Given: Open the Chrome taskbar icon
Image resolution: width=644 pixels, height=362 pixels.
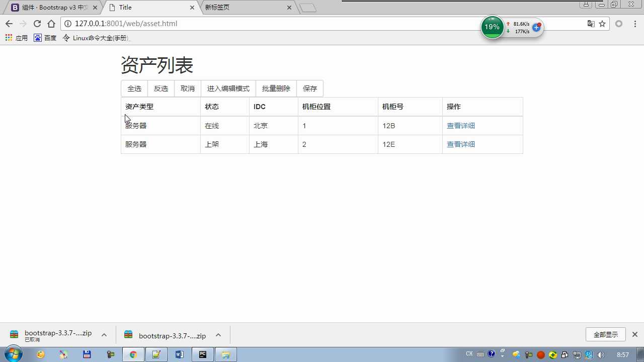Looking at the screenshot, I should 133,354.
